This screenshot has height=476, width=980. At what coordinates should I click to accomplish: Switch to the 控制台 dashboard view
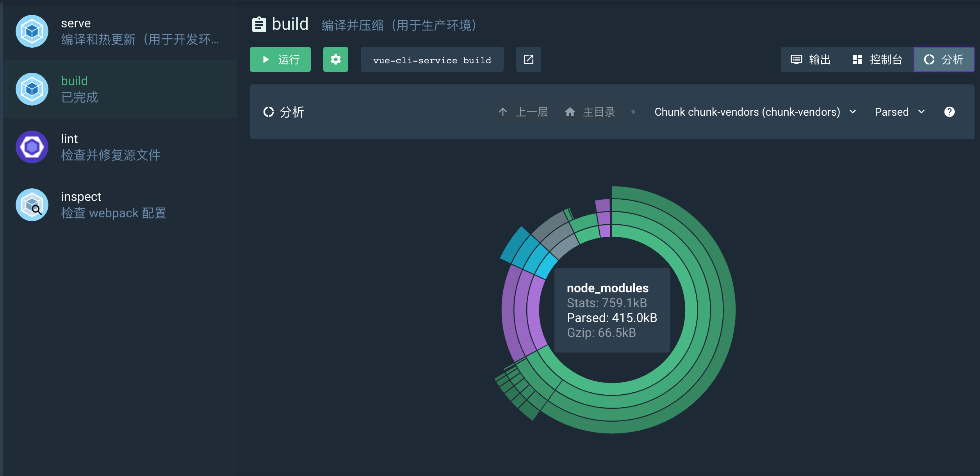click(877, 59)
